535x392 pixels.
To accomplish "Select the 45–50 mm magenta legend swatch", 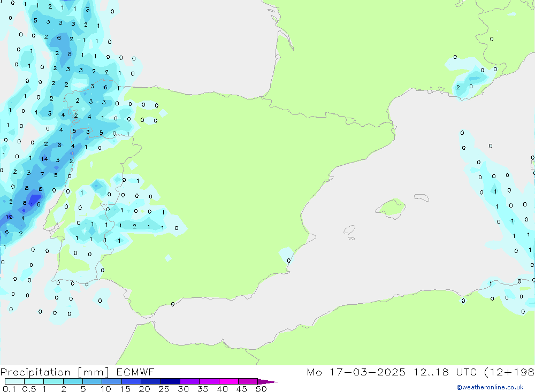I will click(248, 382).
